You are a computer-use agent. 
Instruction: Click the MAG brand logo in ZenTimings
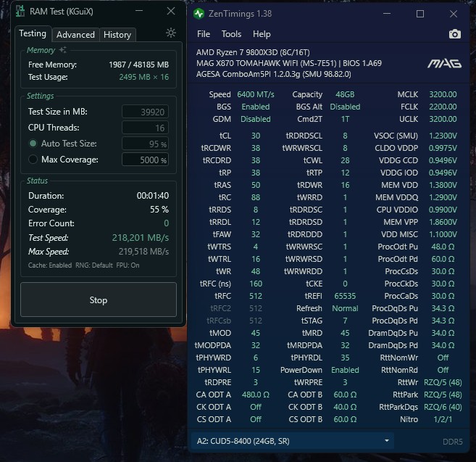pos(444,64)
